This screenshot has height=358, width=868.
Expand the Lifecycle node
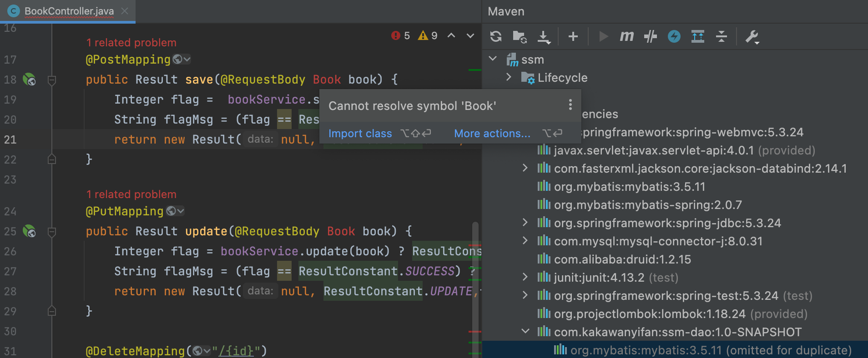509,78
